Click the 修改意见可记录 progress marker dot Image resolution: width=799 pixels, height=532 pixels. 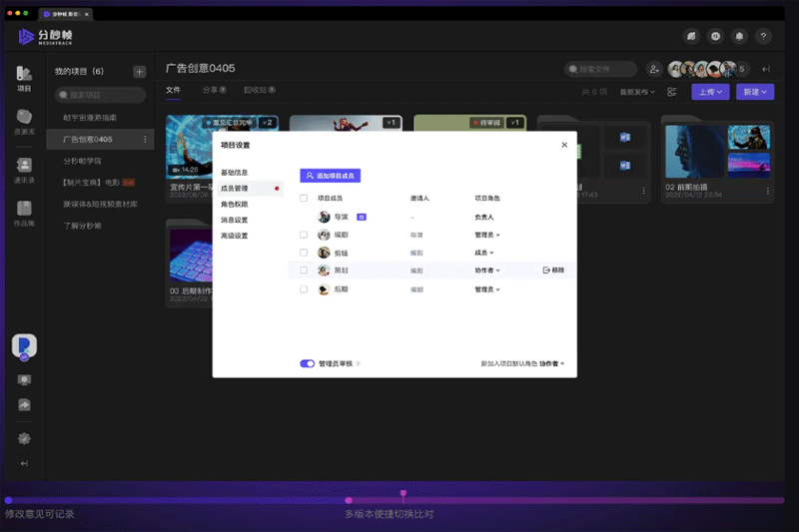point(9,500)
